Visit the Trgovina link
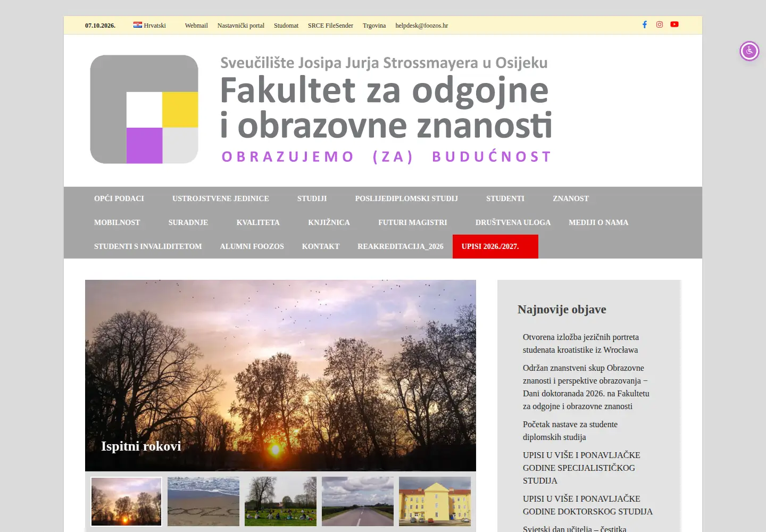 pos(374,26)
